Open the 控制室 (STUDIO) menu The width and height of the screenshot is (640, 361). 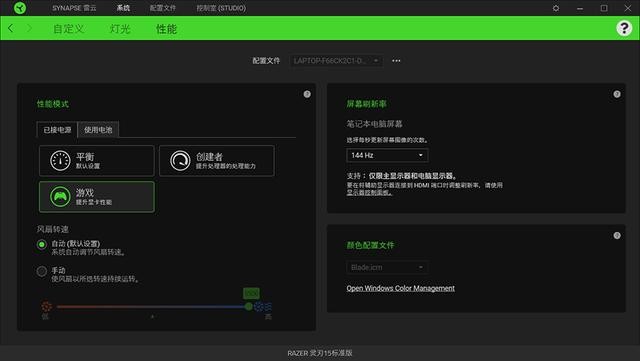click(x=221, y=8)
